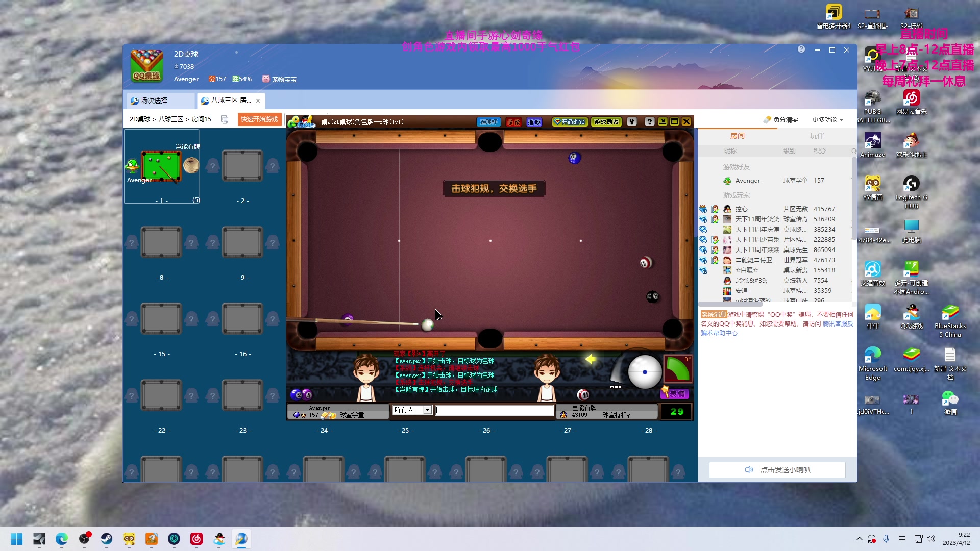Open the PUBG BATTLEGROUNDS desktop icon
Screen dimensions: 980x551
(873, 107)
